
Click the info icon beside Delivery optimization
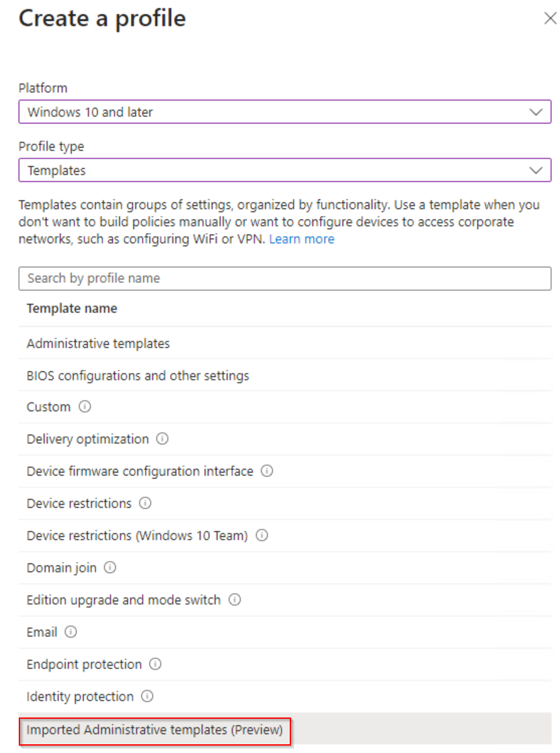click(162, 439)
